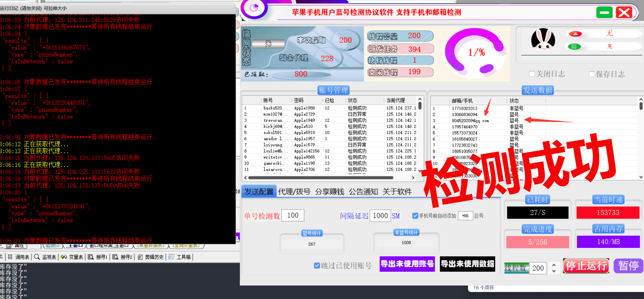Close the detection software with red X
The height and width of the screenshot is (299, 644).
tap(624, 13)
